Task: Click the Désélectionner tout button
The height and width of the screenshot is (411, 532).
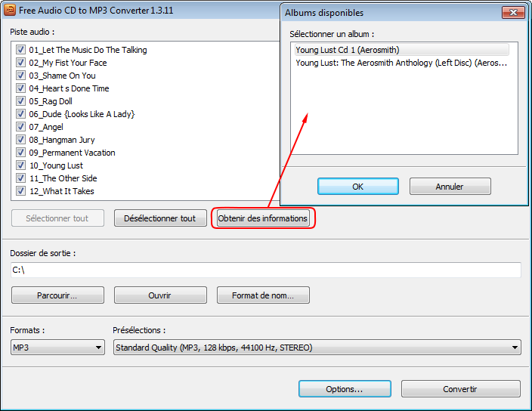Action: [160, 218]
